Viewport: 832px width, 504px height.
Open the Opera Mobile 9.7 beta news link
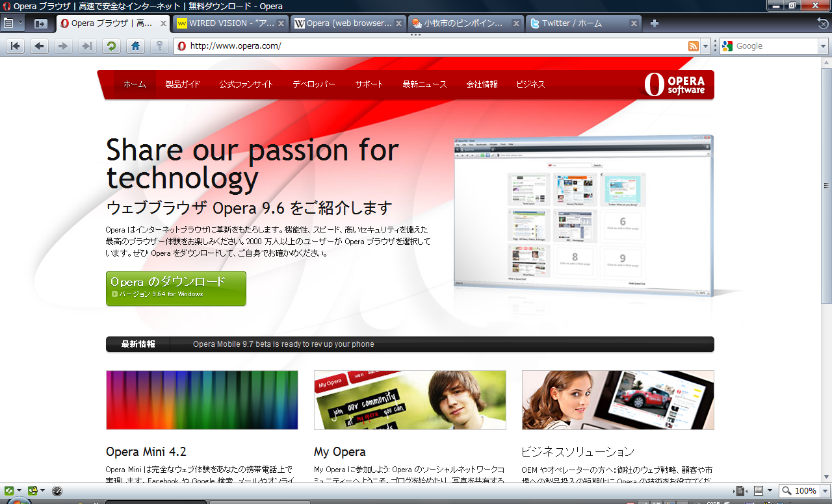283,344
